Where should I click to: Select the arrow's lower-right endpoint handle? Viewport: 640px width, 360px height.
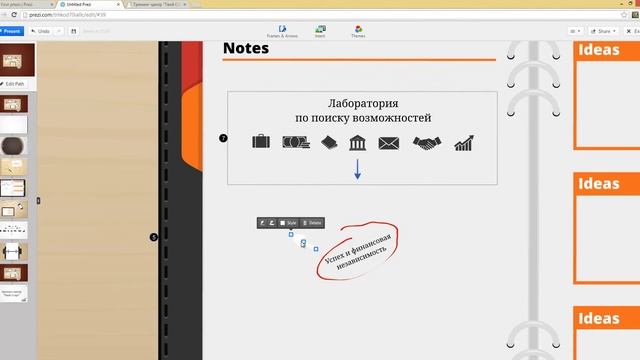tap(316, 249)
